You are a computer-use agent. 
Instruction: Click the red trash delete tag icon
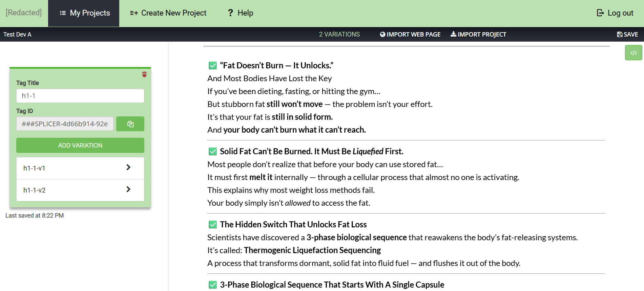(x=144, y=74)
